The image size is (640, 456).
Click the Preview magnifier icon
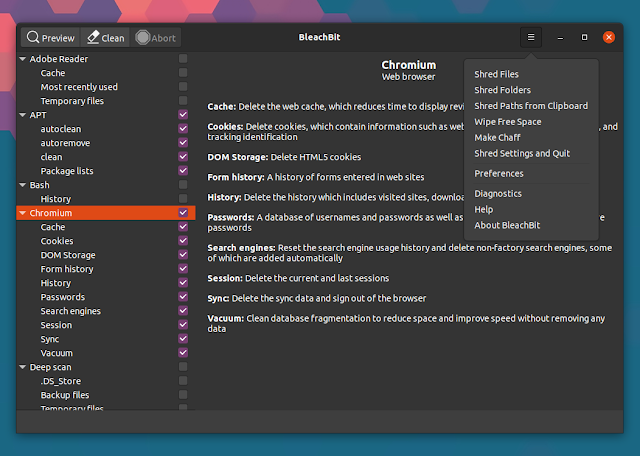[x=33, y=38]
